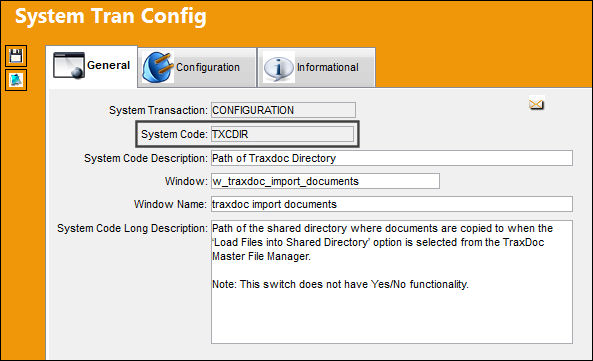Click the System Code Description field

[392, 158]
